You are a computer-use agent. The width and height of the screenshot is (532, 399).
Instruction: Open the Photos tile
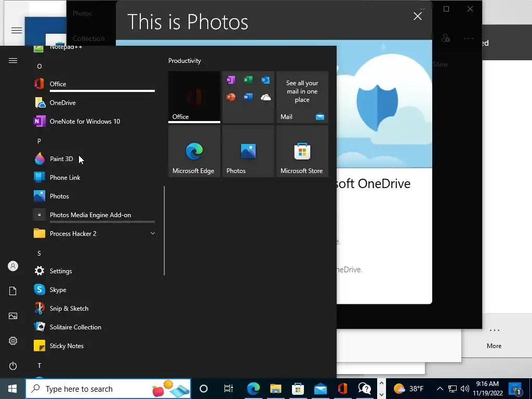[248, 151]
